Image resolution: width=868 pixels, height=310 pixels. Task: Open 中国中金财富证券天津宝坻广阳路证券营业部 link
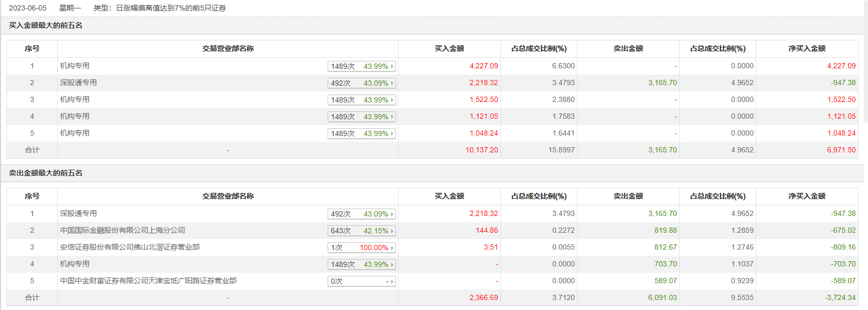pos(148,281)
